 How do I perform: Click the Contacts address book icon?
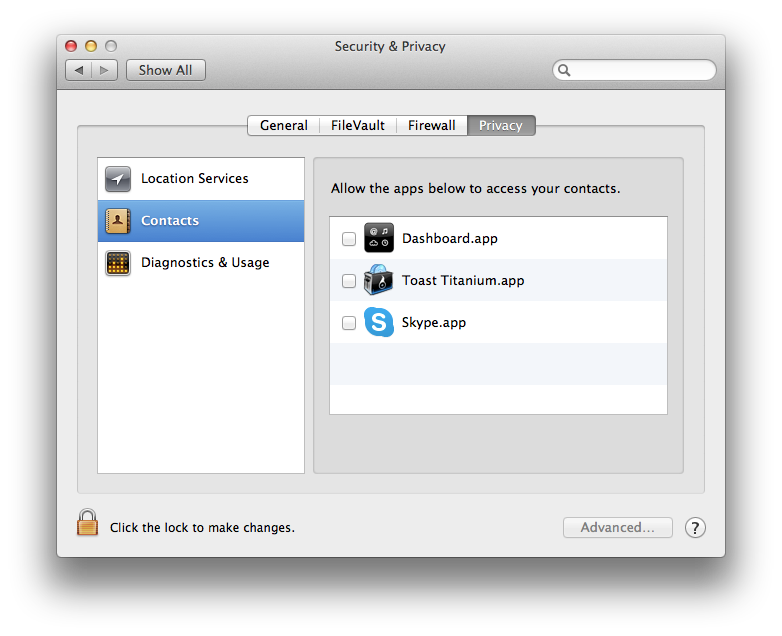point(118,221)
